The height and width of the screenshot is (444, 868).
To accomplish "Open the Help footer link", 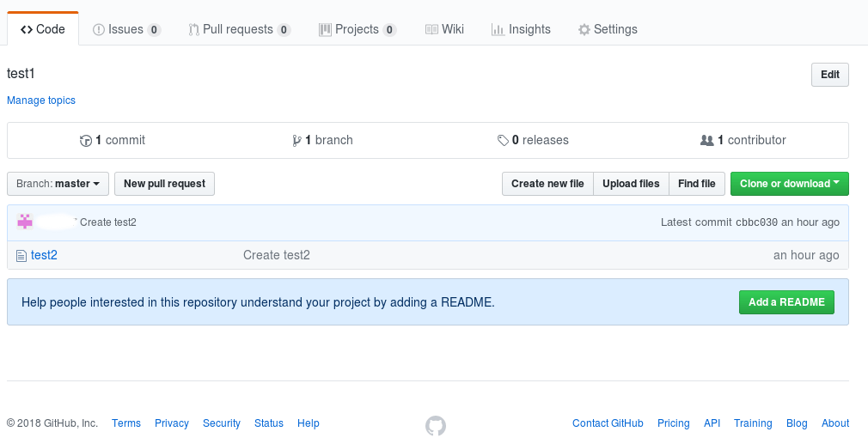I will pyautogui.click(x=309, y=423).
